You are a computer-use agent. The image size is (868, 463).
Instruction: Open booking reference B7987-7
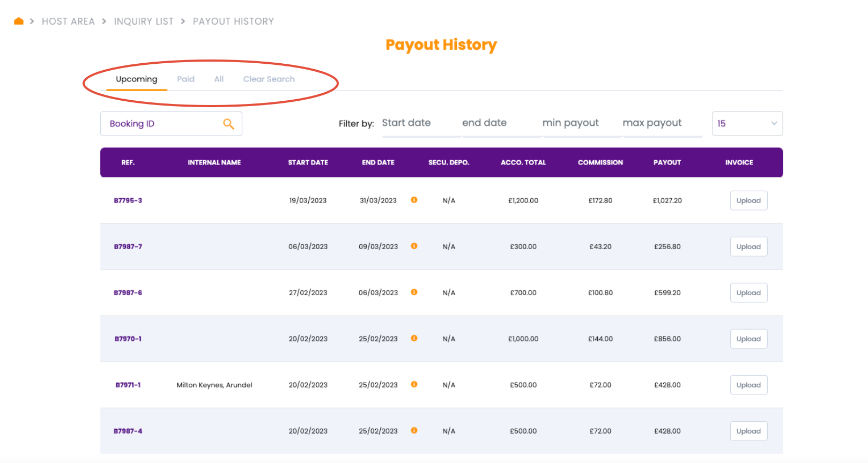pyautogui.click(x=128, y=247)
